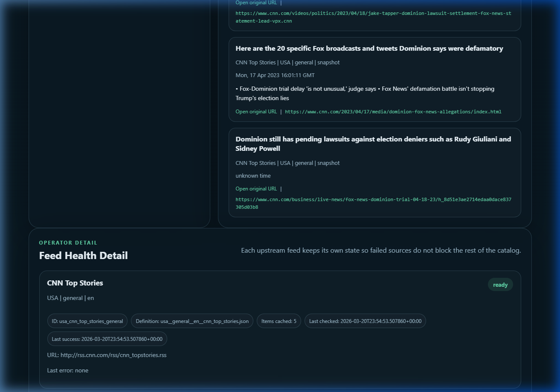Click the fox-news-dominion-trial live-news URL
Image resolution: width=560 pixels, height=392 pixels.
coord(373,203)
